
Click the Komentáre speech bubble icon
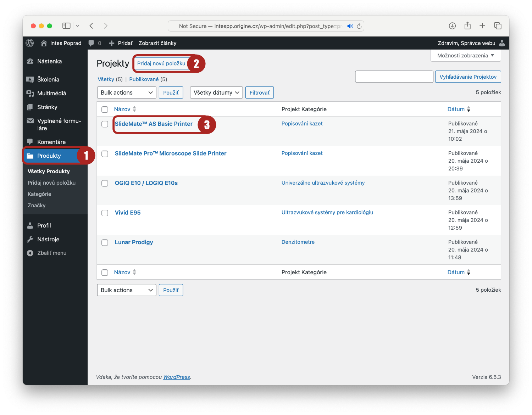click(30, 142)
